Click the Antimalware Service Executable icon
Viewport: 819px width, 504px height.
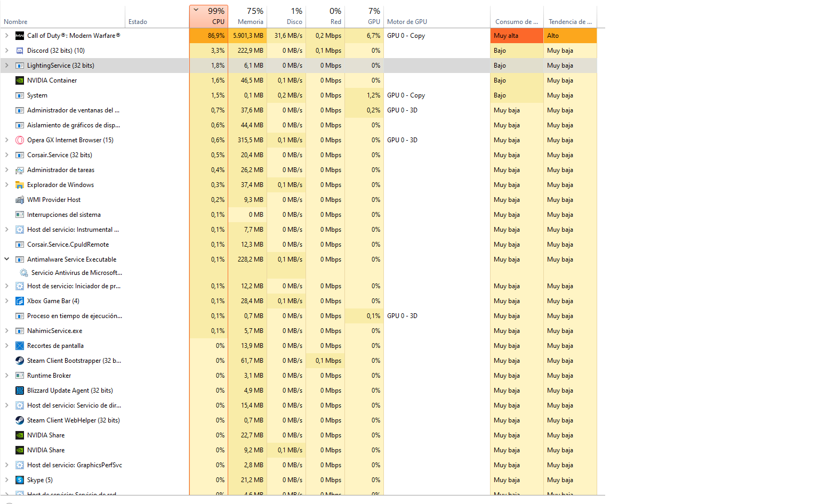pyautogui.click(x=20, y=259)
